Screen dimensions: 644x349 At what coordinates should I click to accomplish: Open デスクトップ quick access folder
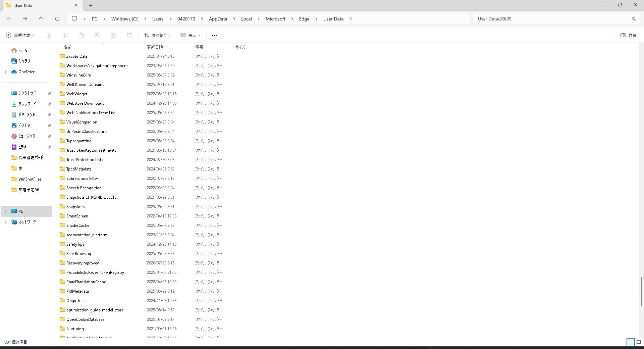click(x=23, y=93)
